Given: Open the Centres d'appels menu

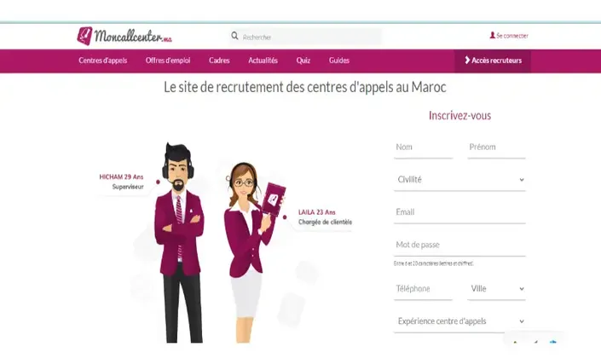Looking at the screenshot, I should coord(102,61).
